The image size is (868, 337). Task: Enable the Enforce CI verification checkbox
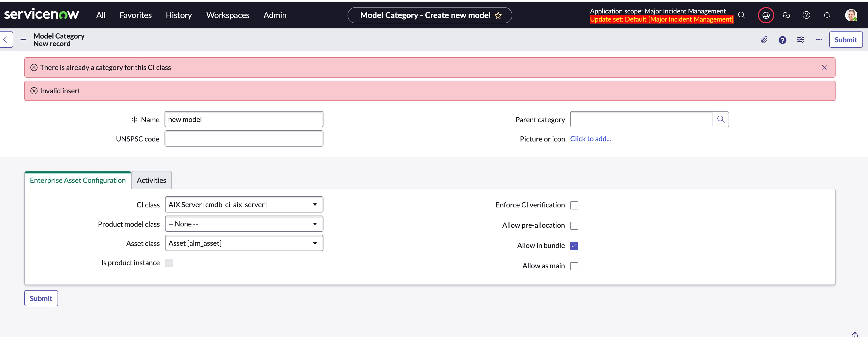click(574, 205)
